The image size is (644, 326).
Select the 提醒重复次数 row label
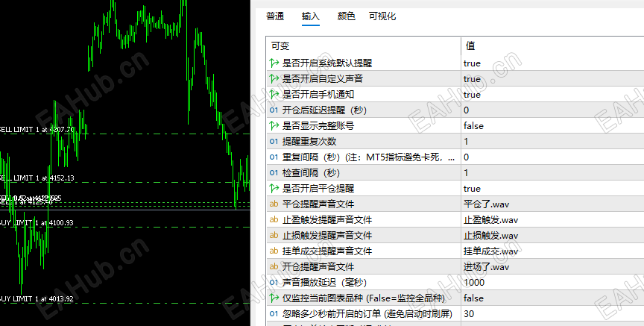[x=309, y=142]
